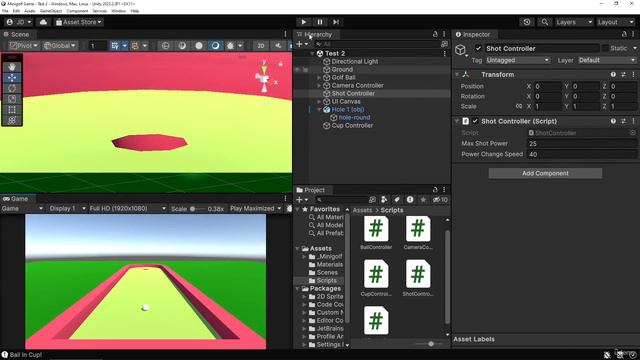Expand the Camera Controller object

319,86
